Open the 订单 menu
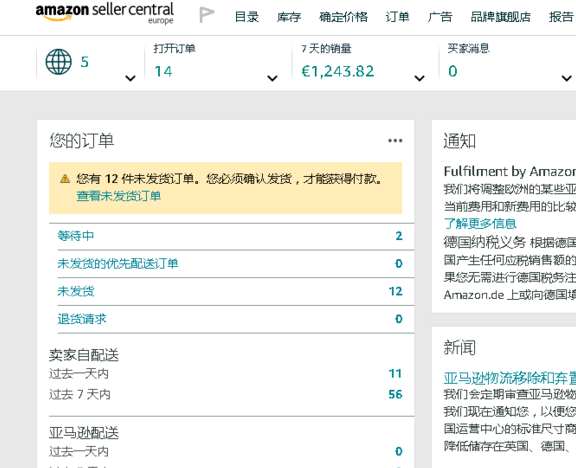The height and width of the screenshot is (468, 576). click(x=397, y=17)
